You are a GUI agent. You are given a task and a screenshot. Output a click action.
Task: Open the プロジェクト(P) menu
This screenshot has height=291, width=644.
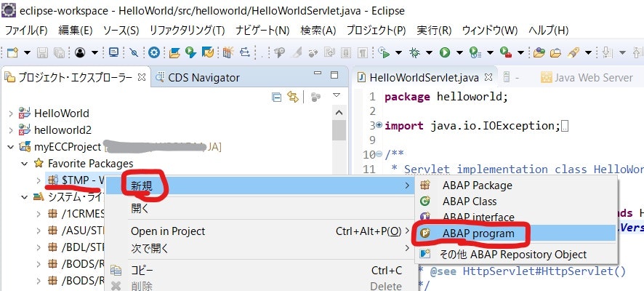377,31
